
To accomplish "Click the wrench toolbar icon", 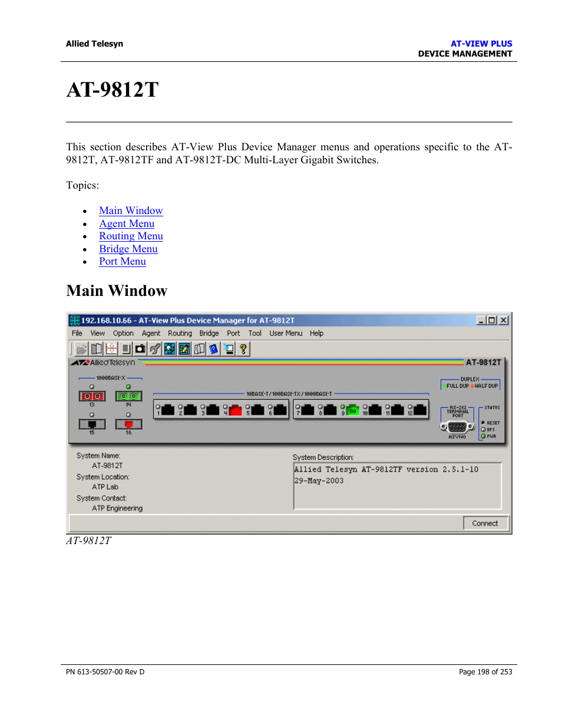I will [x=155, y=349].
